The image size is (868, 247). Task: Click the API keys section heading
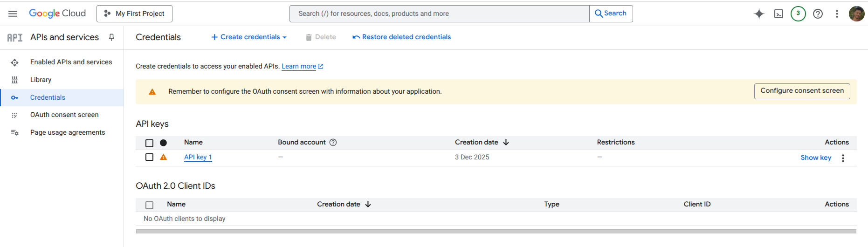[x=152, y=124]
